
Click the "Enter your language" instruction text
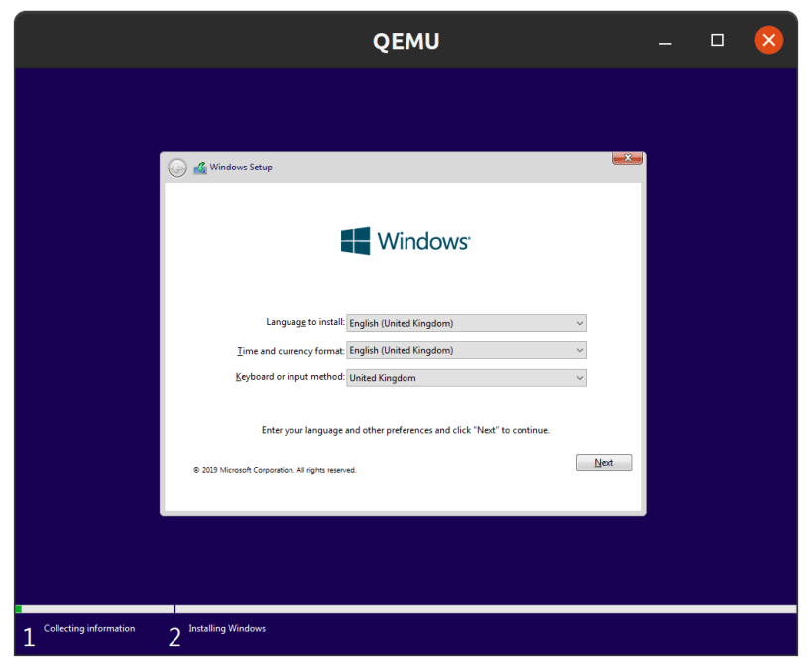point(406,430)
